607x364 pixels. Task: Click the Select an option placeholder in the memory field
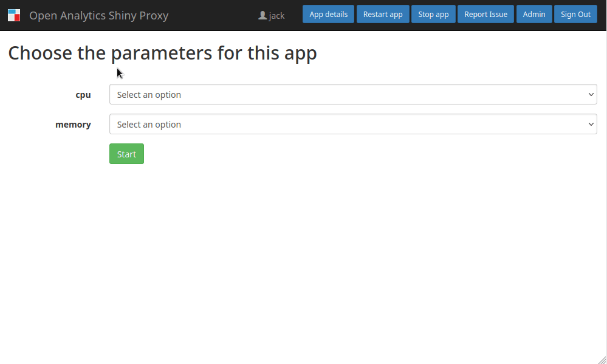(149, 125)
